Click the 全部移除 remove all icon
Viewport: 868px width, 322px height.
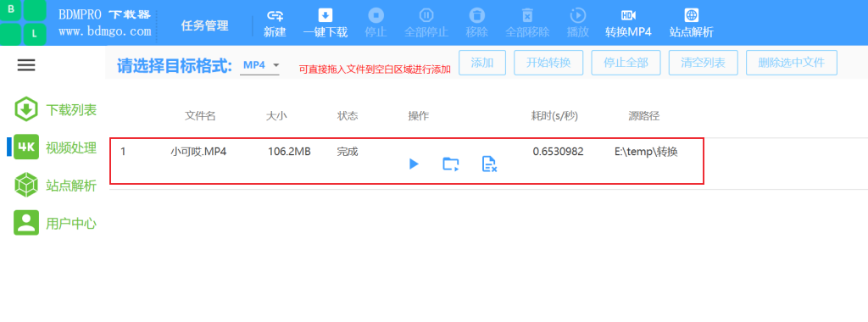pyautogui.click(x=527, y=15)
